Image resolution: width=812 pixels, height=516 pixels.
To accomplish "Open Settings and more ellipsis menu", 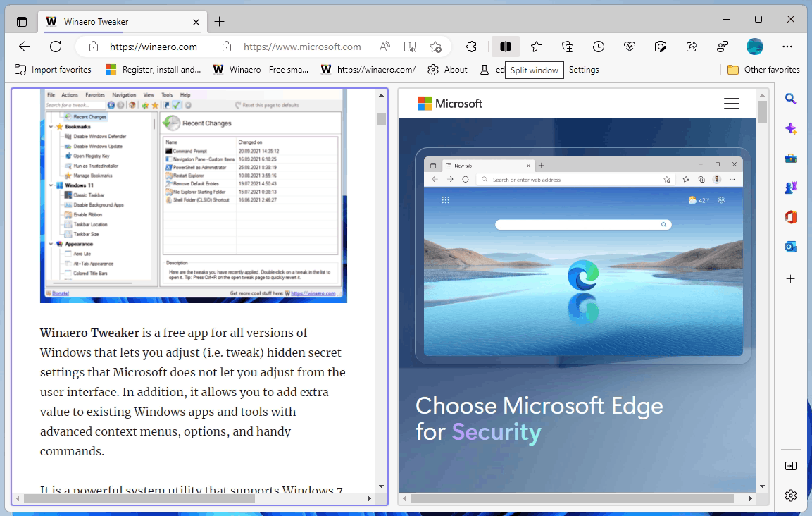I will [787, 47].
